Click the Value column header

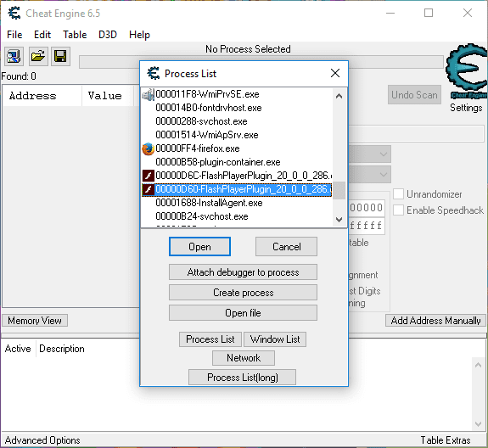pos(108,96)
